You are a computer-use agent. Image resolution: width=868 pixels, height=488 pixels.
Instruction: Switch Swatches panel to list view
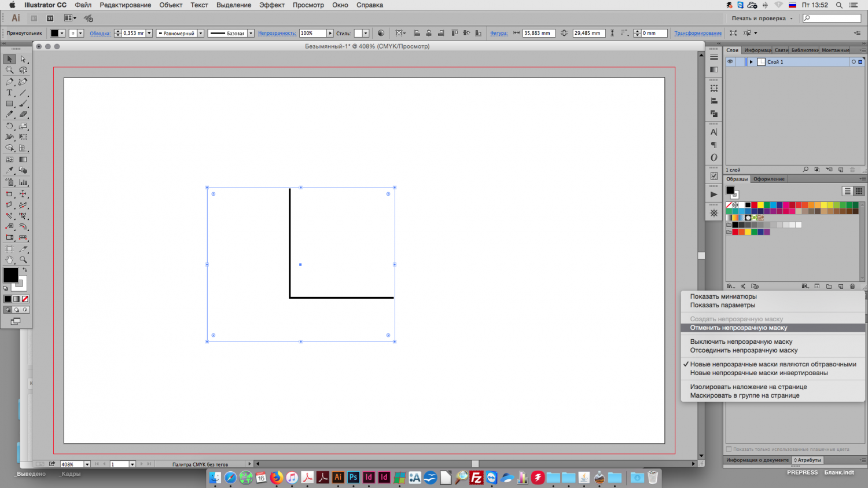pyautogui.click(x=847, y=191)
